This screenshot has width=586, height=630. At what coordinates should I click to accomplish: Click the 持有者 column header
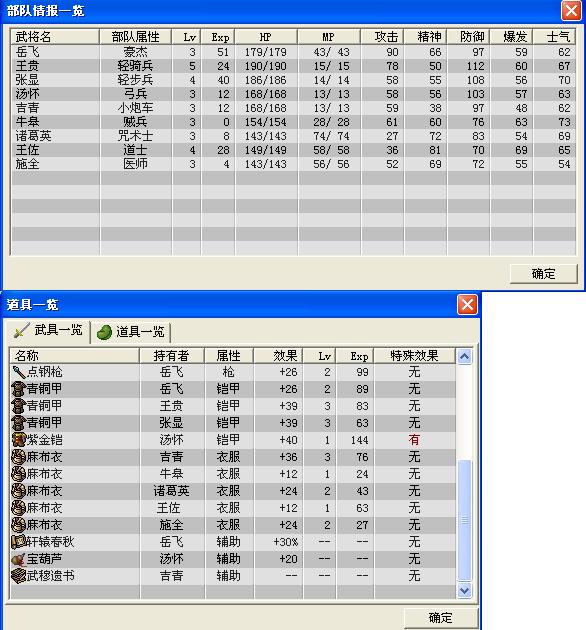point(172,356)
